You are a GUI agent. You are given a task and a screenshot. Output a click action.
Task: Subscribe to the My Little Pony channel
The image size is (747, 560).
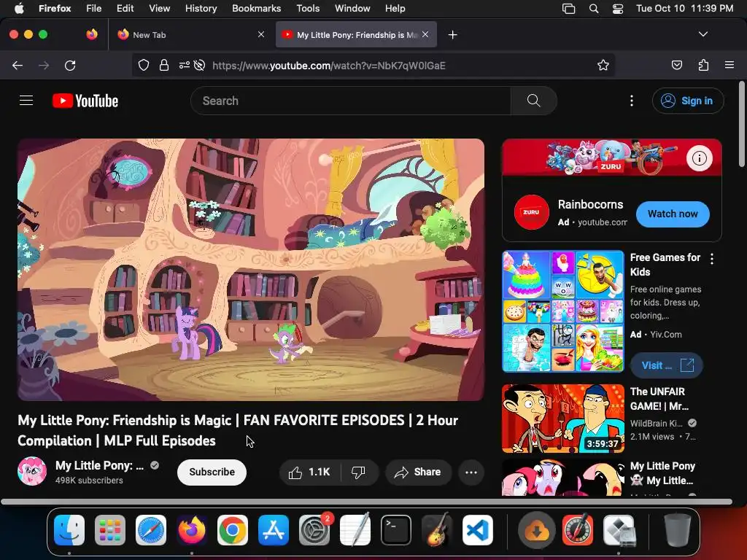point(212,472)
